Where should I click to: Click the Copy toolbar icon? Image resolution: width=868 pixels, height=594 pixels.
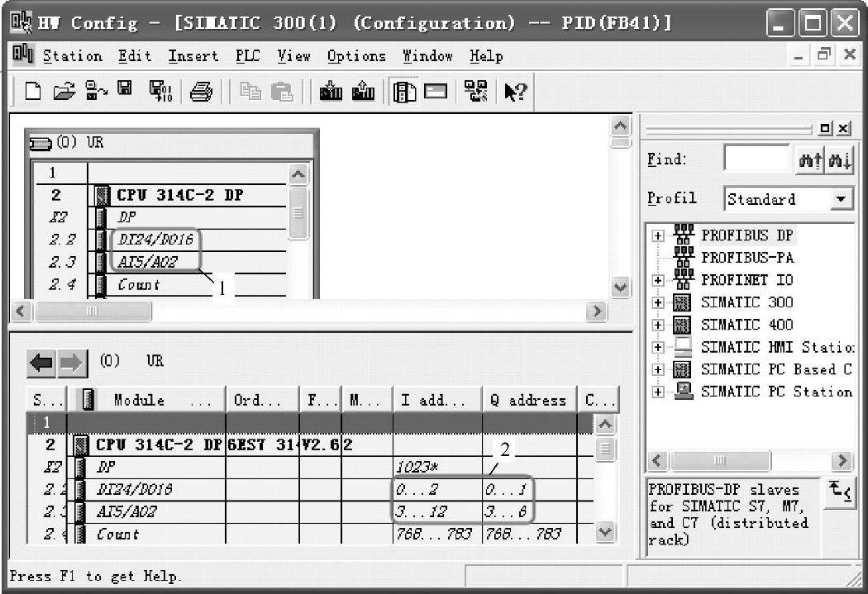pyautogui.click(x=250, y=91)
